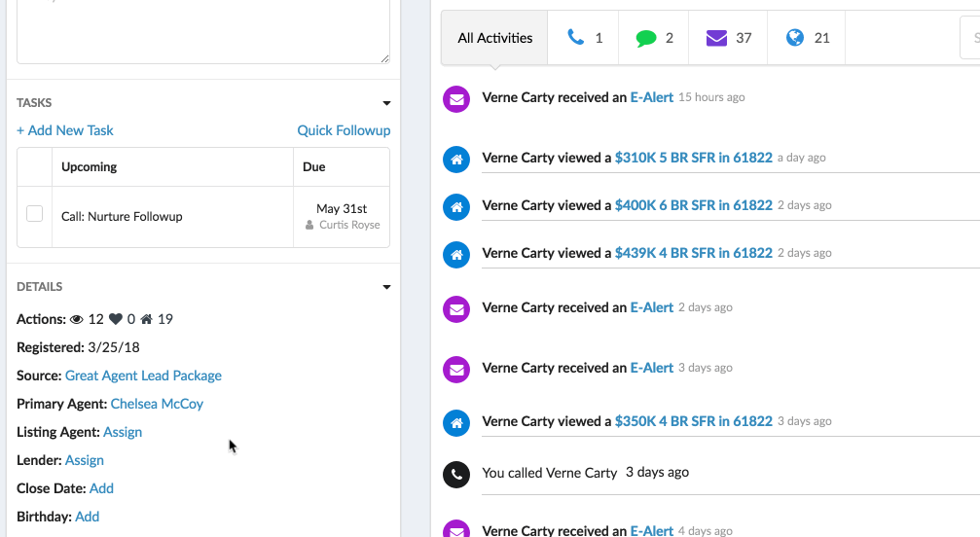Open primary agent Chelsea McCoy
980x537 pixels.
[x=157, y=404]
